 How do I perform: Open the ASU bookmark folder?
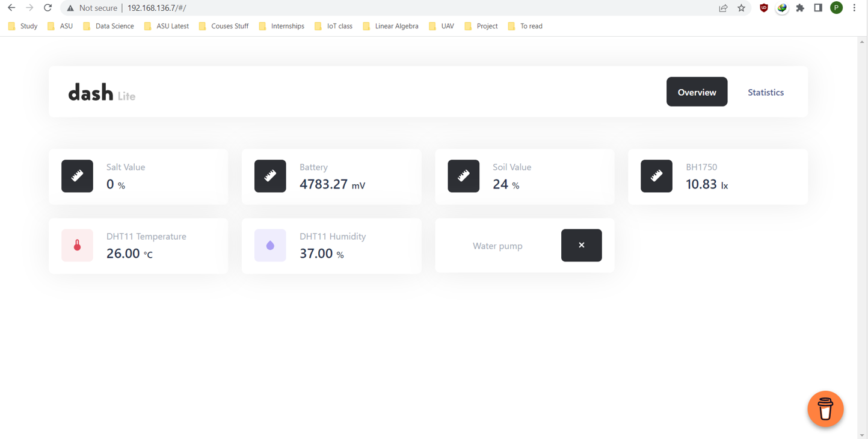pos(60,26)
